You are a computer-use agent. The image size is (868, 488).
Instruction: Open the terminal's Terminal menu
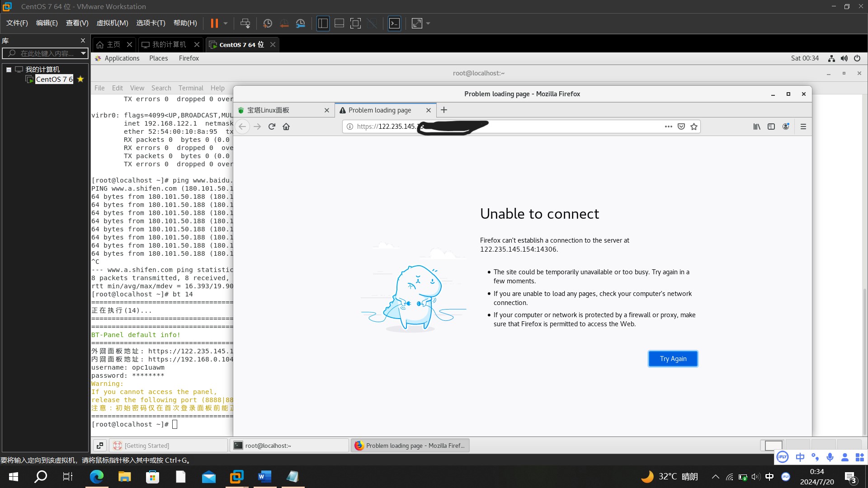[x=191, y=88]
